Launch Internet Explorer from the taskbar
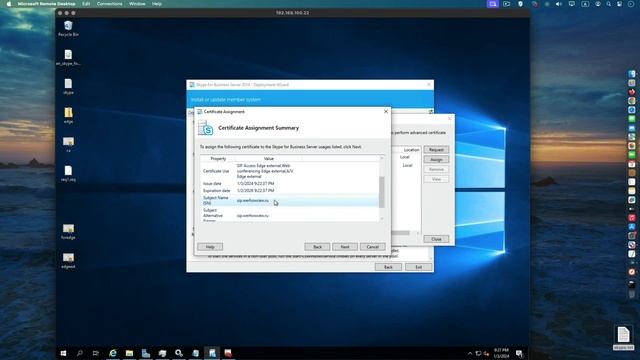Viewport: 640px width, 360px height. tap(113, 353)
